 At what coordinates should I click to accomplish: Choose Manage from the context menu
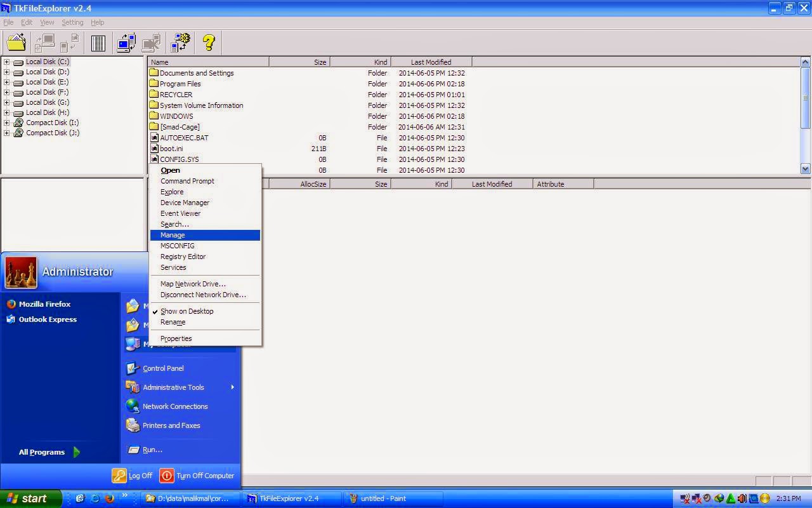[x=205, y=235]
